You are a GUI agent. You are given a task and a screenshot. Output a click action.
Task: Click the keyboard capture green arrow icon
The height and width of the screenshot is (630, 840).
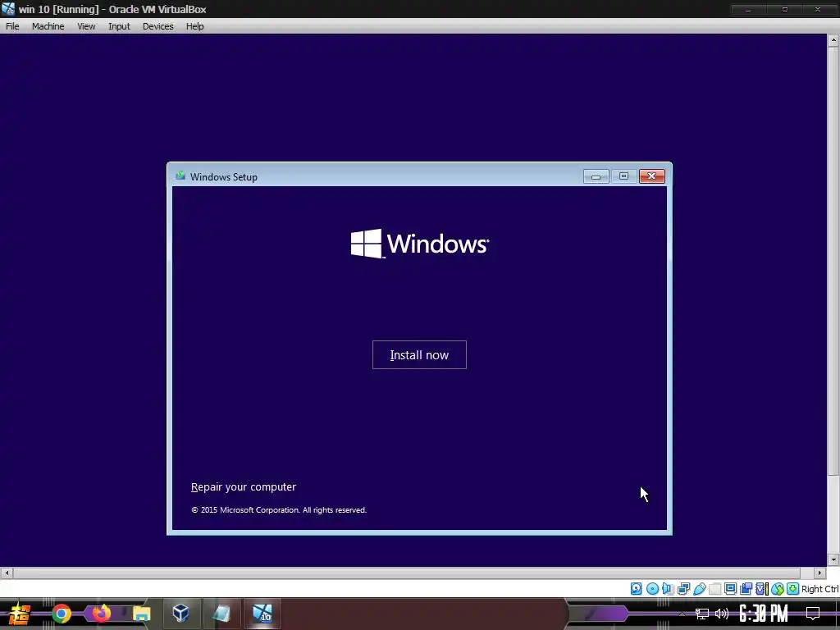pos(793,589)
